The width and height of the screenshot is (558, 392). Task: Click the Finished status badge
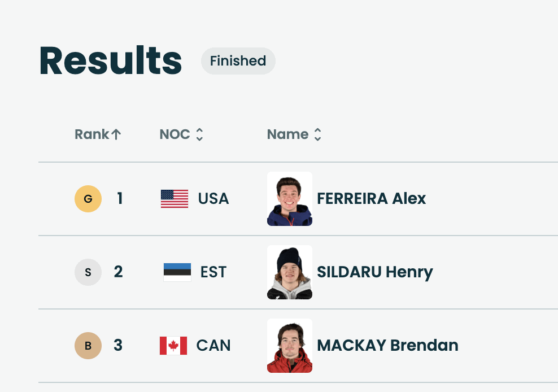click(238, 61)
